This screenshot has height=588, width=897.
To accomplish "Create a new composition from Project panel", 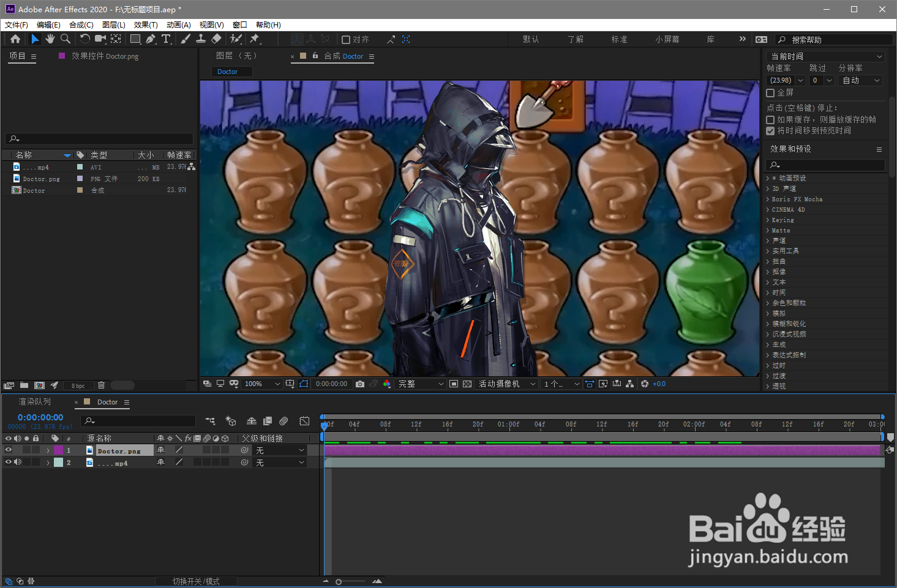I will [x=39, y=385].
